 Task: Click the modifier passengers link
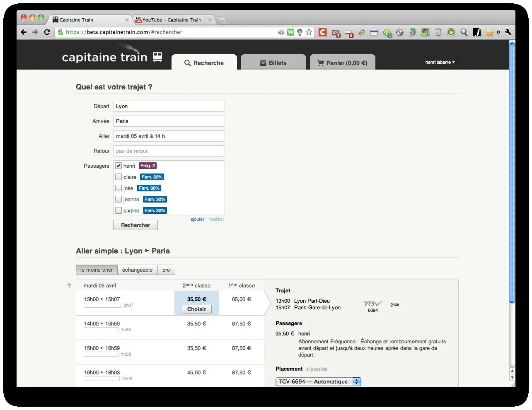pyautogui.click(x=216, y=219)
